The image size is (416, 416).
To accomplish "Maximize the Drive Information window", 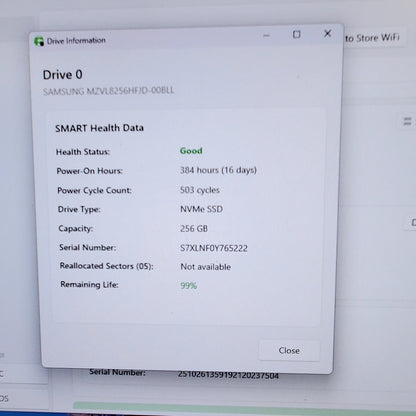I will [296, 34].
